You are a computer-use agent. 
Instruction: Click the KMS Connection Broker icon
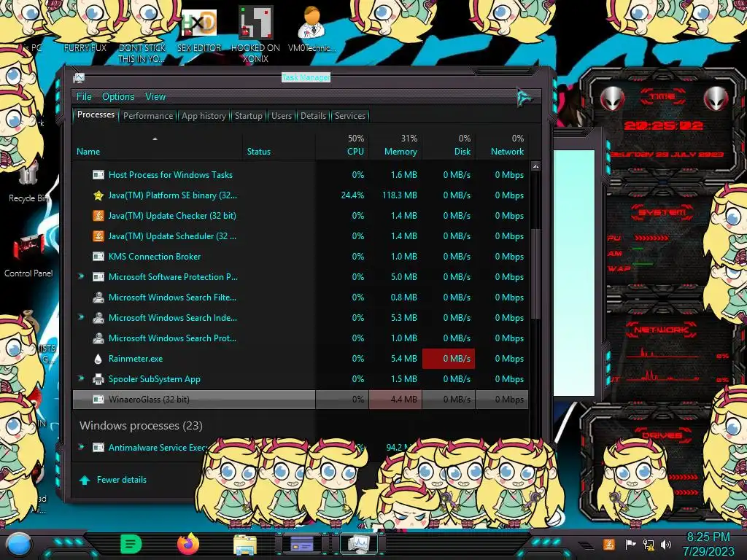coord(98,256)
